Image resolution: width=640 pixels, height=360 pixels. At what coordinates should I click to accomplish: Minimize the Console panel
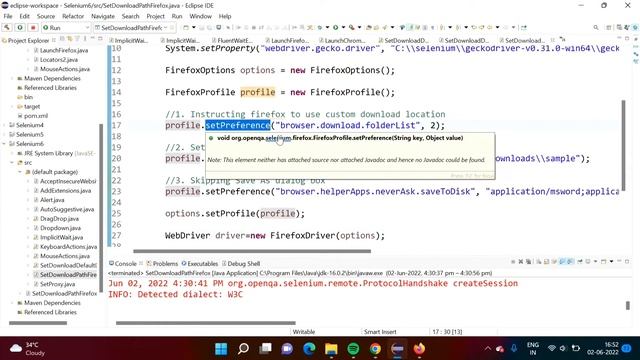tap(619, 261)
